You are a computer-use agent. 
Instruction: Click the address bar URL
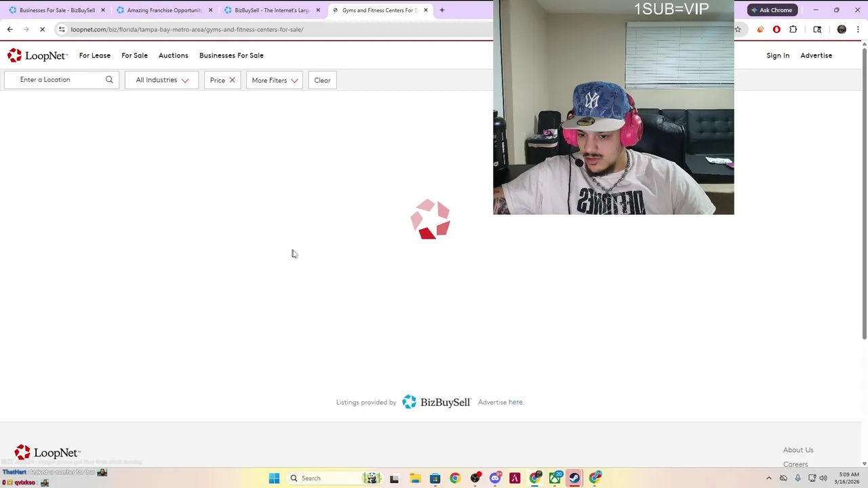(187, 29)
